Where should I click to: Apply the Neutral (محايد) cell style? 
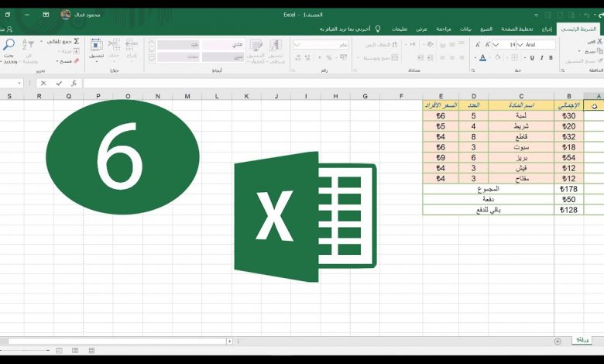coord(178,57)
